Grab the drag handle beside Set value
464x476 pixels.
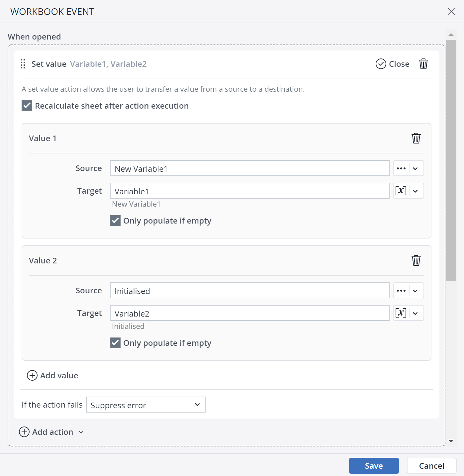[x=23, y=64]
